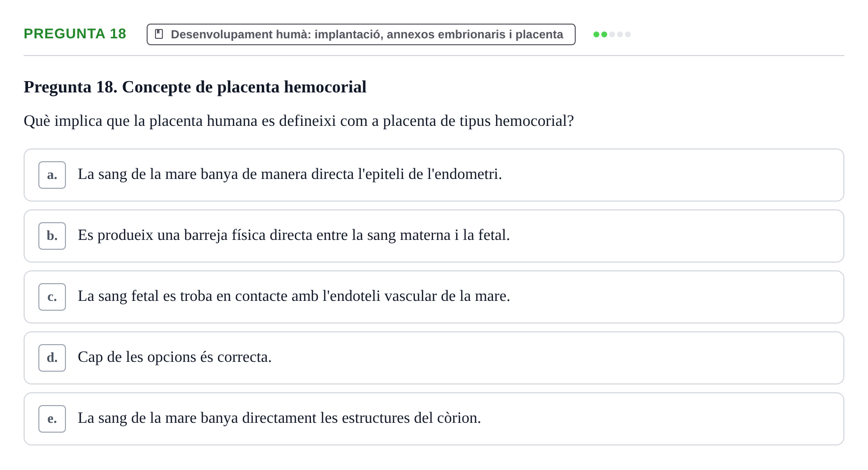Click the difficulty dots indicator
Viewport: 868px width, 470px height.
tap(612, 34)
